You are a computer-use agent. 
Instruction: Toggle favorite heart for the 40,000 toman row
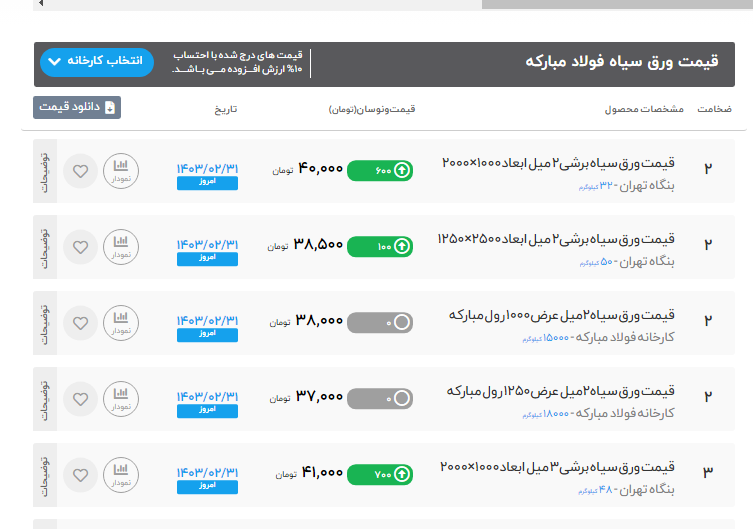click(81, 171)
